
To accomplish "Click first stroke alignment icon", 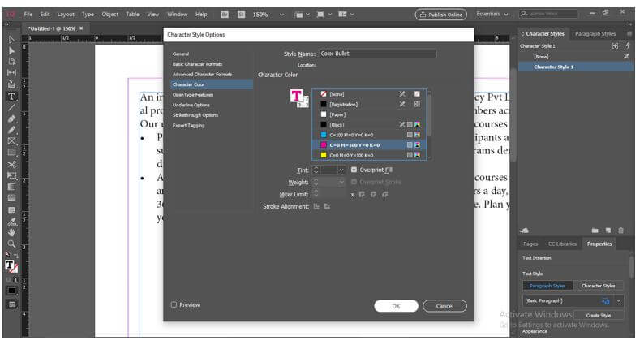I will [316, 206].
